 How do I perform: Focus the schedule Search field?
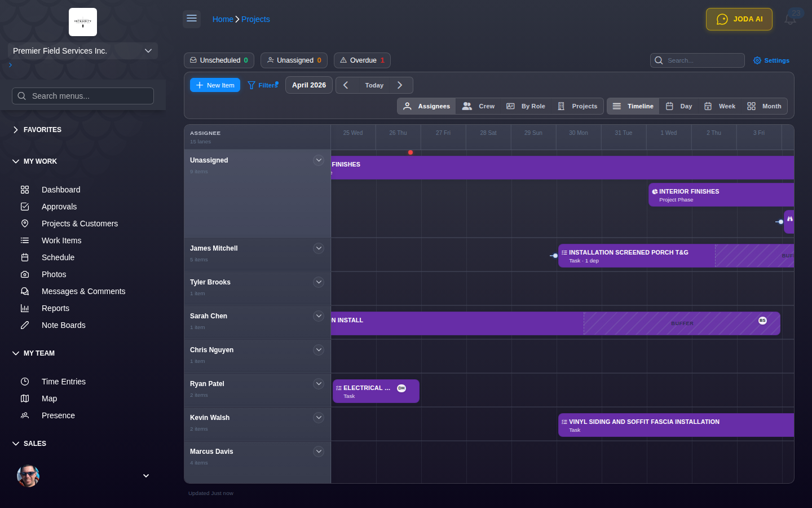pos(698,60)
